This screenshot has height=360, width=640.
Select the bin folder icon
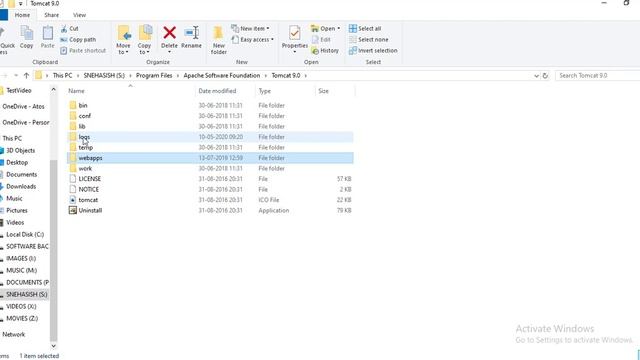[x=73, y=105]
